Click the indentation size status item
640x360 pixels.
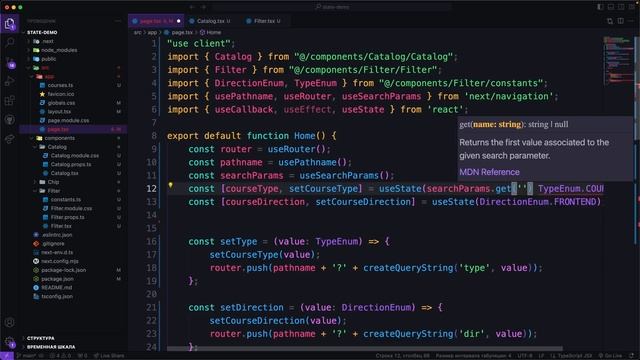pyautogui.click(x=473, y=356)
